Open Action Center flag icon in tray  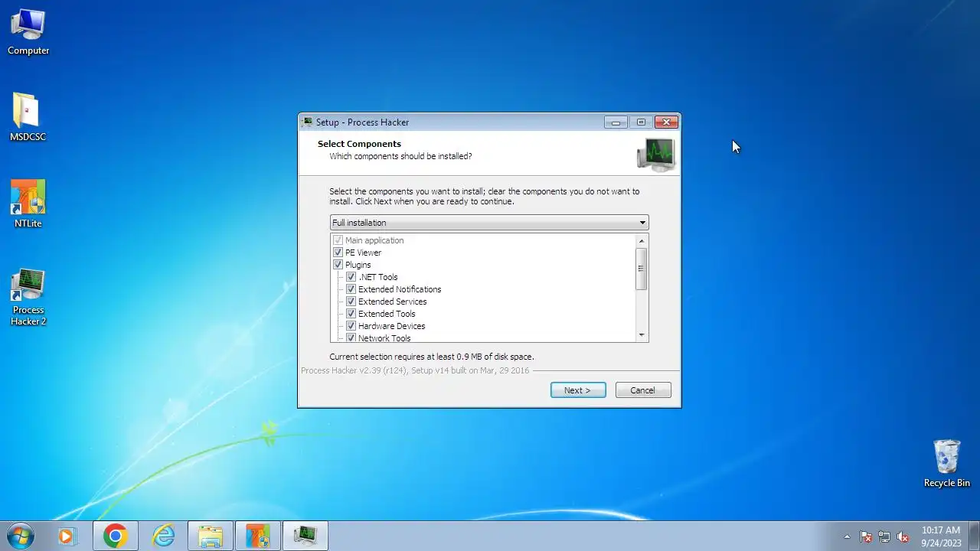click(x=866, y=536)
